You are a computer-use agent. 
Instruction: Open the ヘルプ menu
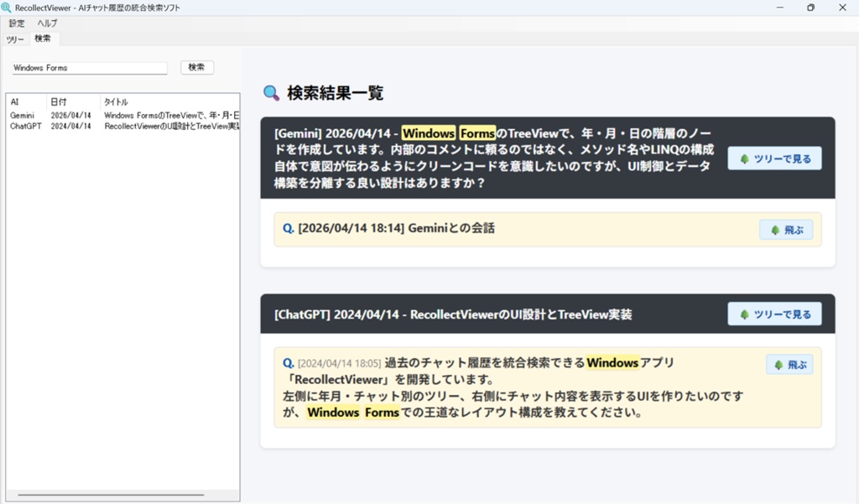[46, 23]
